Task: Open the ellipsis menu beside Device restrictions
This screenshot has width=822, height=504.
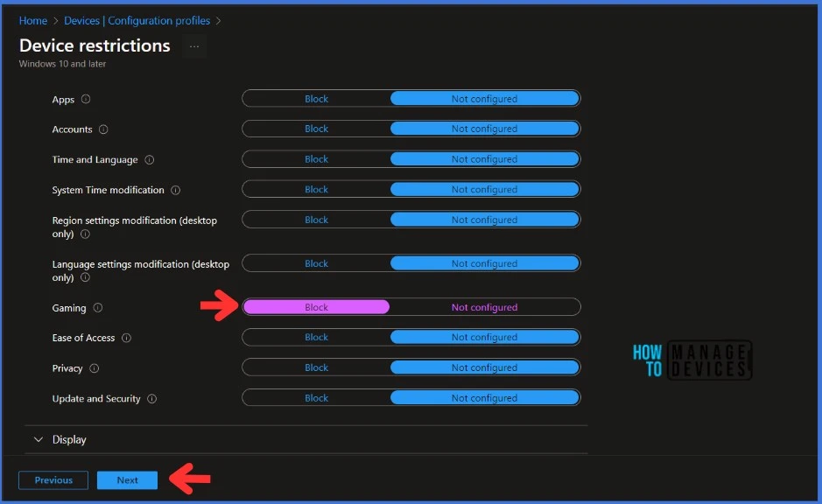Action: tap(194, 46)
